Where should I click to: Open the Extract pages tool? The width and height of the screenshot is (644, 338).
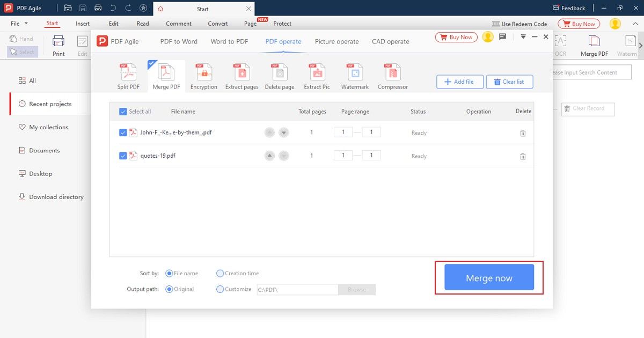coord(241,76)
